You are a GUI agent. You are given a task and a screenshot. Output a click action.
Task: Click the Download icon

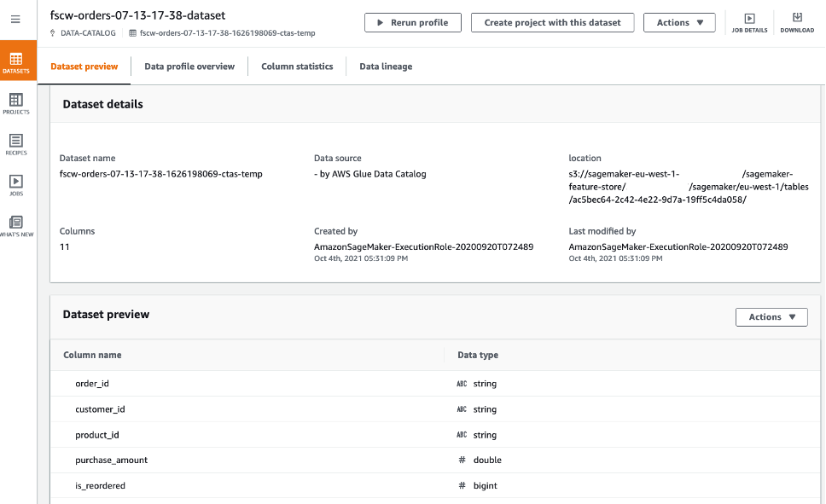pyautogui.click(x=797, y=22)
